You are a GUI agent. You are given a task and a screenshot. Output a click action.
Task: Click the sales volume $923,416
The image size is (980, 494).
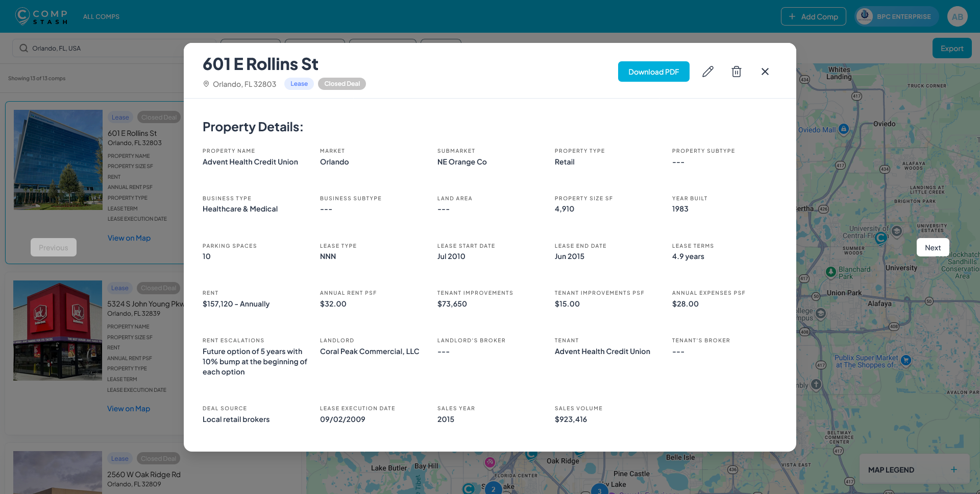(571, 419)
